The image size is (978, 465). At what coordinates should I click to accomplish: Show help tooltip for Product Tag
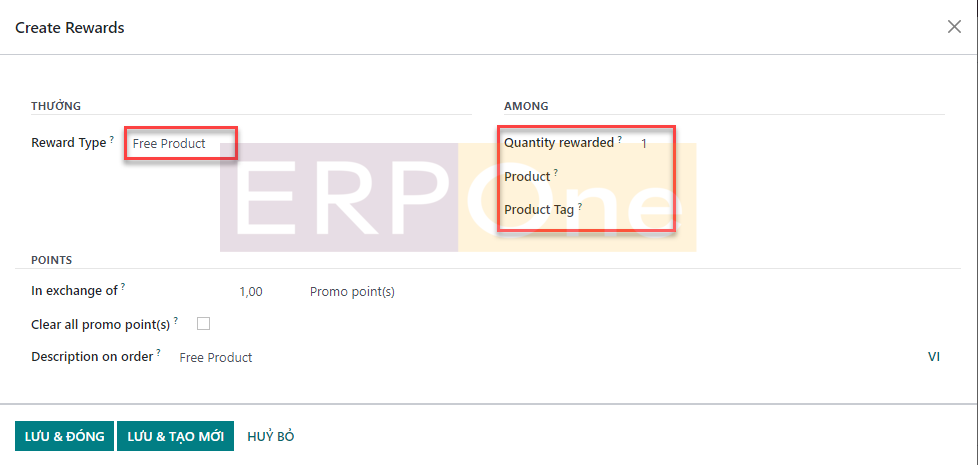pyautogui.click(x=580, y=205)
